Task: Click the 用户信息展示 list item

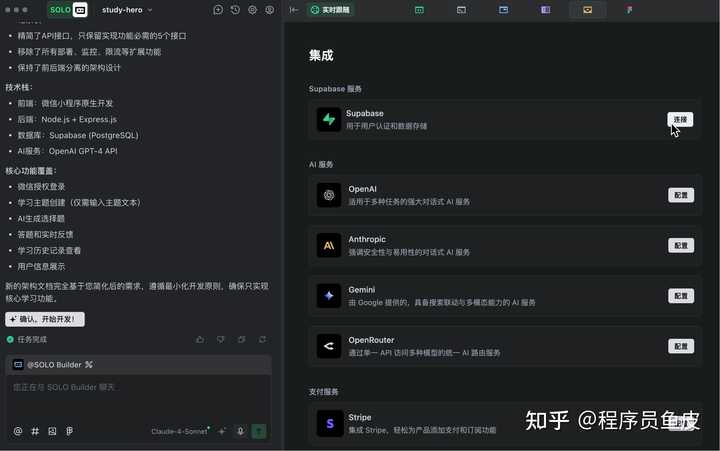Action: [41, 266]
